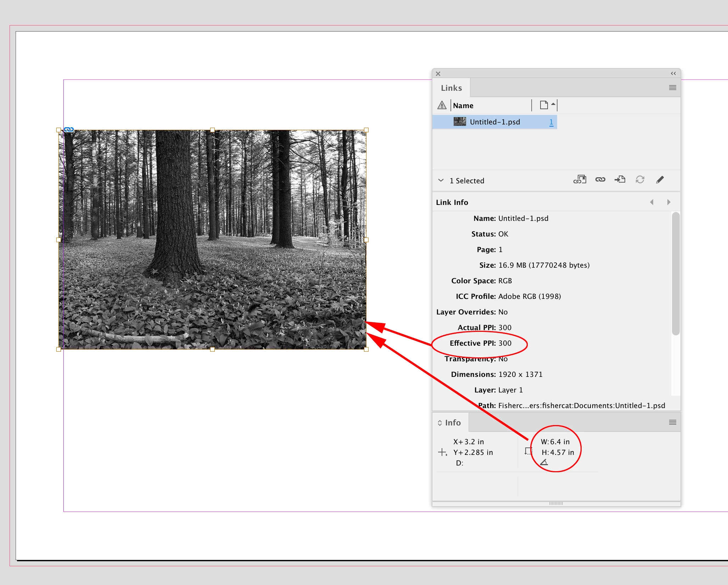Click the Update Link refresh icon
Viewport: 728px width, 585px height.
(x=640, y=180)
